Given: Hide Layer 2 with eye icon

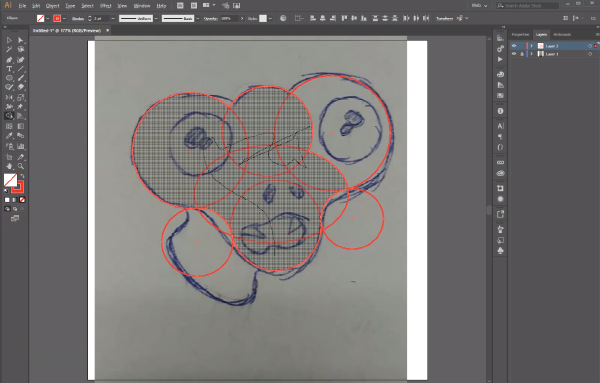Looking at the screenshot, I should coord(514,46).
